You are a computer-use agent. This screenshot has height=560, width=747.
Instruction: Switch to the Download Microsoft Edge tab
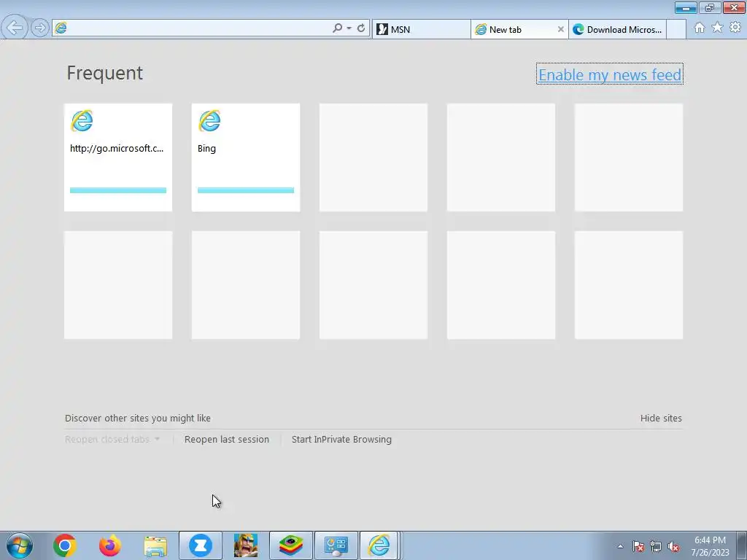(x=617, y=29)
